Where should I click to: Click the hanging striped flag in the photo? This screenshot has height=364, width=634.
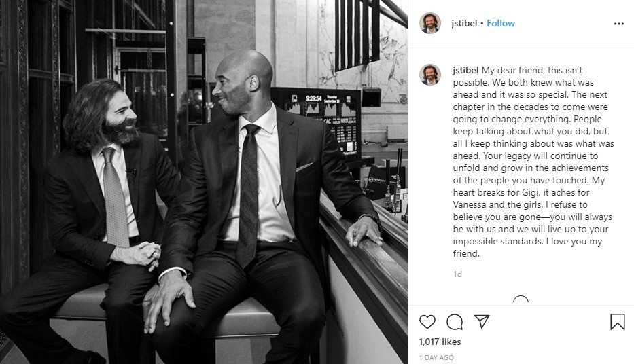tap(357, 33)
